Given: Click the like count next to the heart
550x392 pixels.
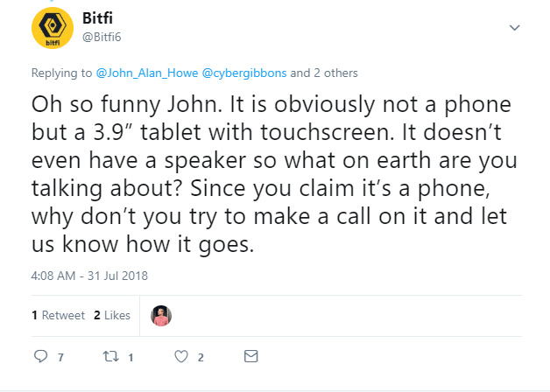Looking at the screenshot, I should (201, 358).
